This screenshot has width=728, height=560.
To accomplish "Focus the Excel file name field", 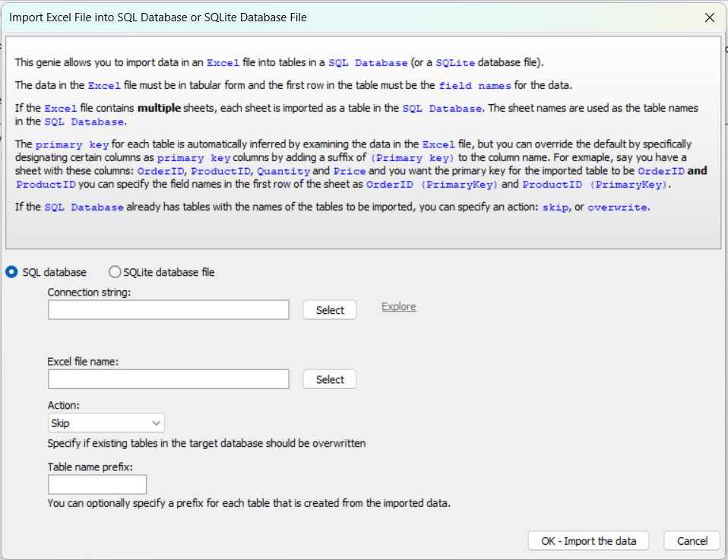I will (169, 379).
